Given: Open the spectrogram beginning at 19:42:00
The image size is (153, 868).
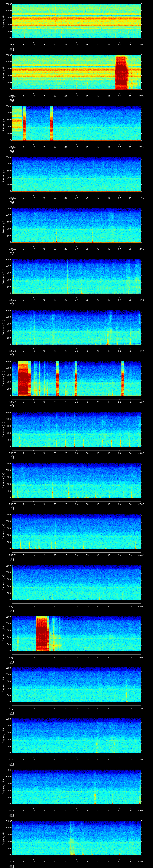Looking at the screenshot, I should [77, 276].
